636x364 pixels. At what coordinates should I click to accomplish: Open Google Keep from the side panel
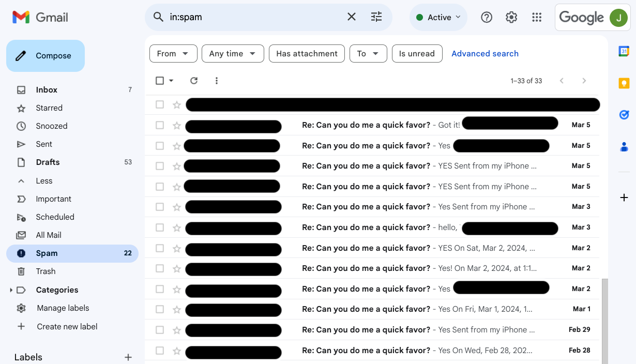tap(624, 83)
